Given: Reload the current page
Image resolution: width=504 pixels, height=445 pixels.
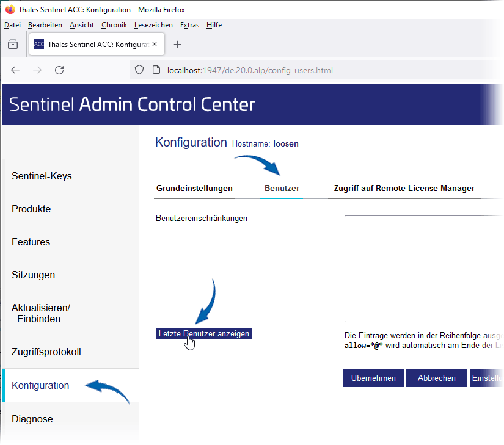Looking at the screenshot, I should (59, 70).
